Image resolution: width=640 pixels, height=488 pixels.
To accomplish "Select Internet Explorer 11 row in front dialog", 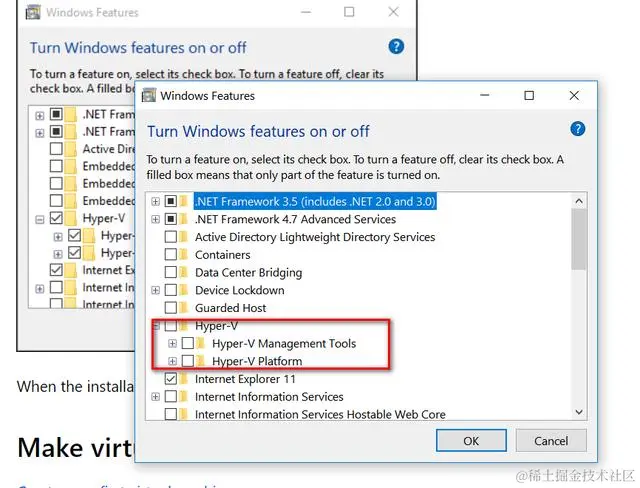I will 245,379.
